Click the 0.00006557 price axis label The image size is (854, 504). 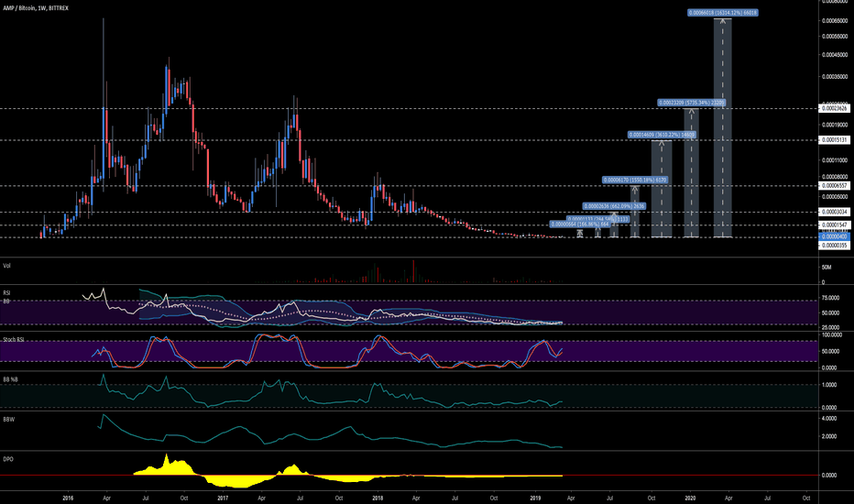(835, 186)
